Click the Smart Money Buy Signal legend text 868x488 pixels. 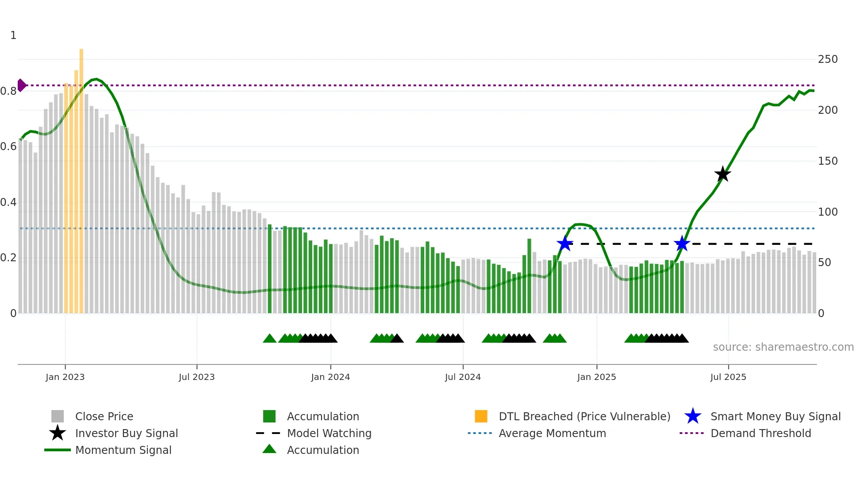[x=775, y=416]
